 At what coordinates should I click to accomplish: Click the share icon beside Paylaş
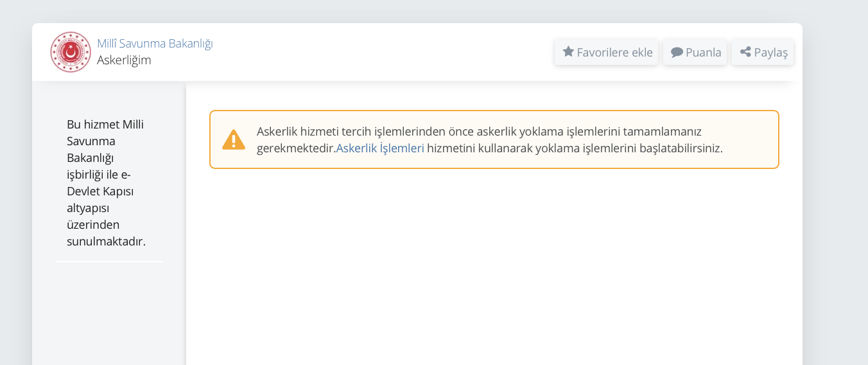point(745,52)
